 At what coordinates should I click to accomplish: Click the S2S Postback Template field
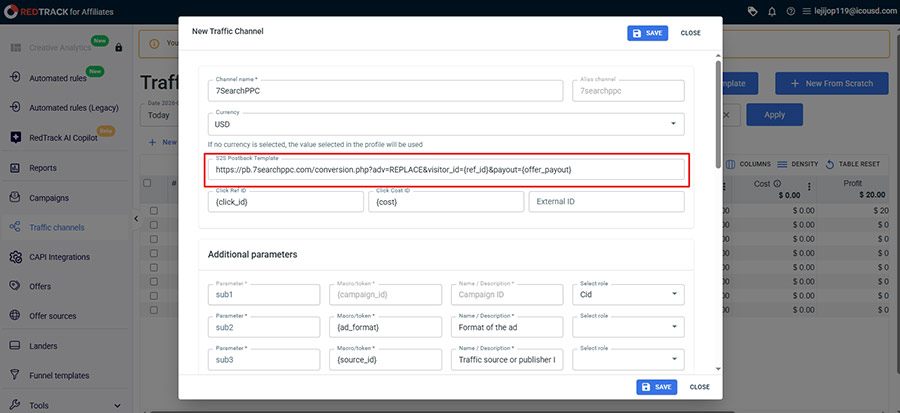tap(446, 170)
